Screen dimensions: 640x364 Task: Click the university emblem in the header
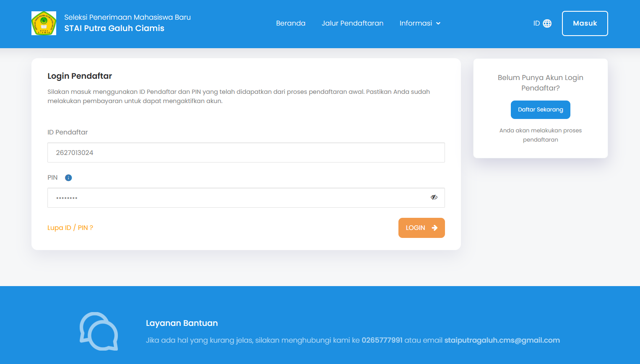[43, 23]
